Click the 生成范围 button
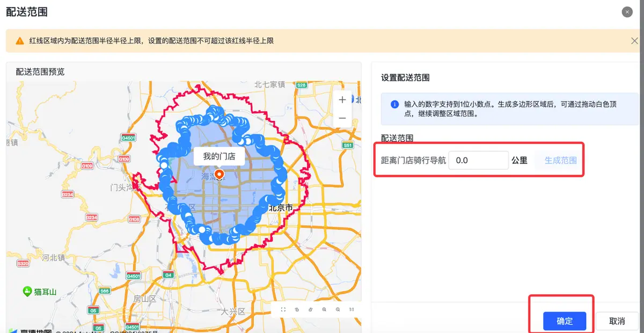644x333 pixels. (x=560, y=160)
